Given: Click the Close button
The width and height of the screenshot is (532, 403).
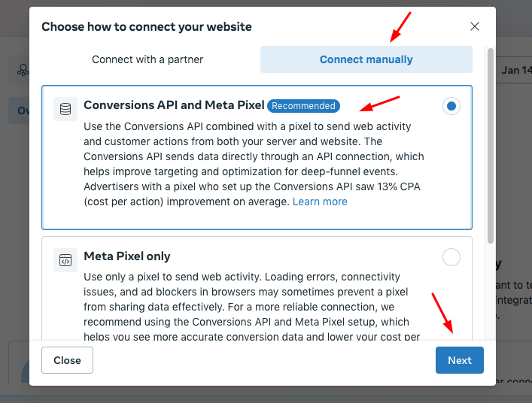Looking at the screenshot, I should (67, 360).
